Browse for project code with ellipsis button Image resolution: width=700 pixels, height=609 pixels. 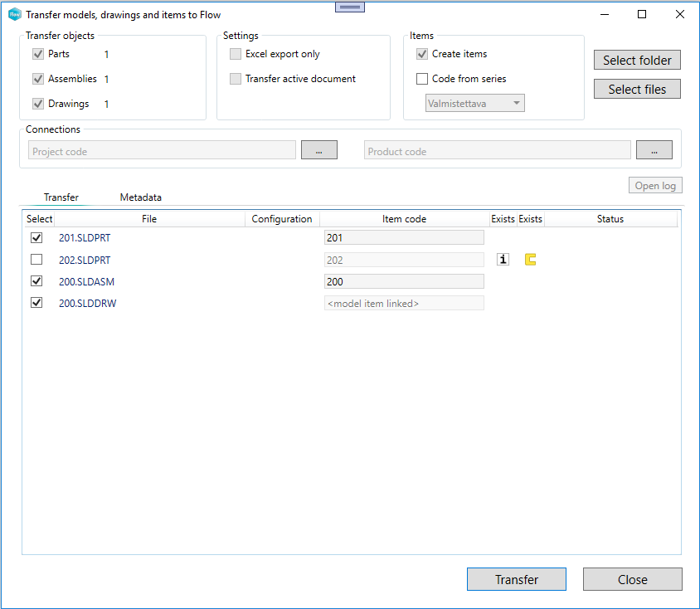click(x=318, y=150)
